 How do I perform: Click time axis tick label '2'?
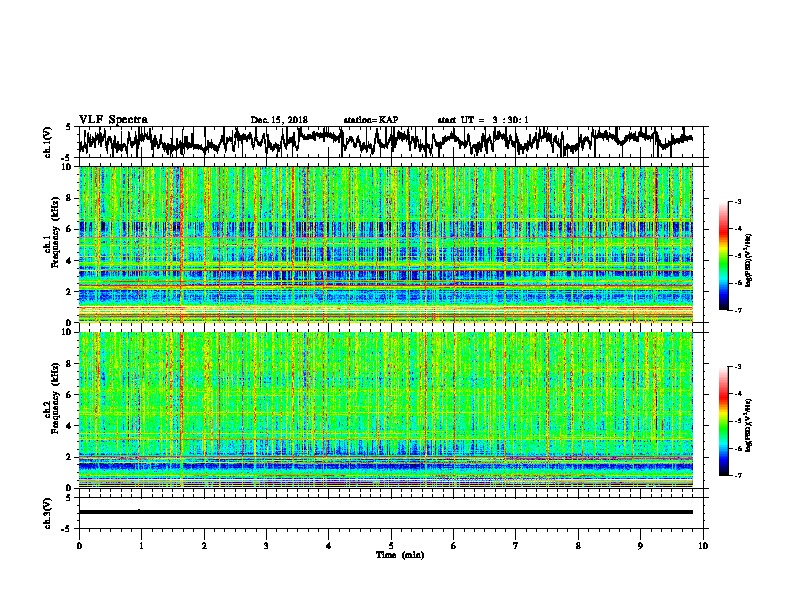[204, 545]
